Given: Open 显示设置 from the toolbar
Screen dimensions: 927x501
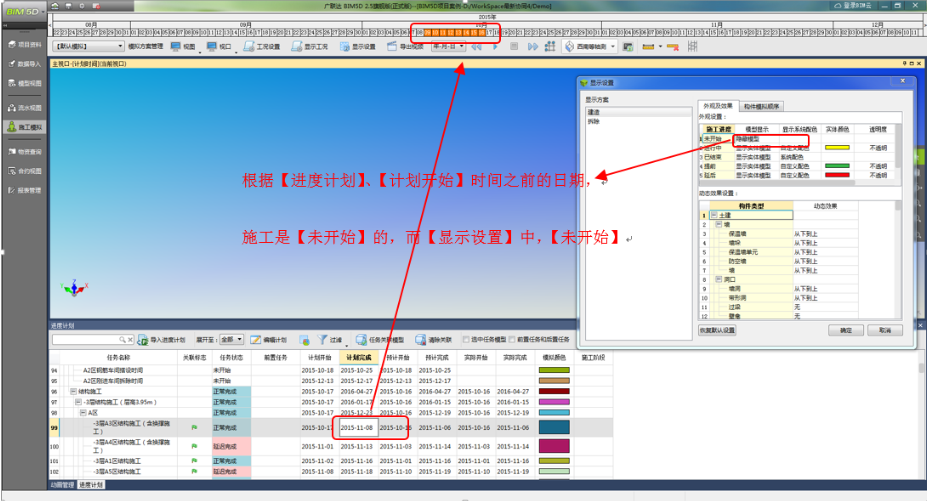Looking at the screenshot, I should [x=358, y=46].
